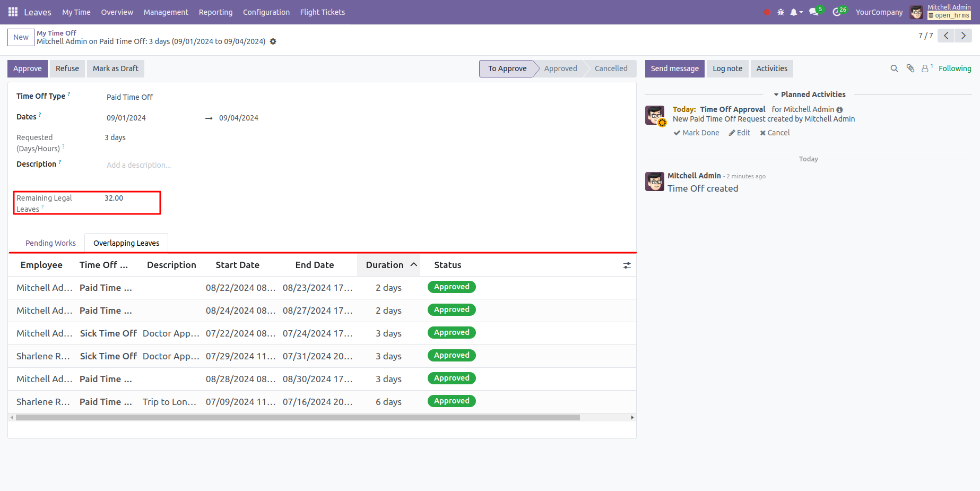Image resolution: width=980 pixels, height=491 pixels.
Task: Open notification bell dropdown
Action: (x=795, y=12)
